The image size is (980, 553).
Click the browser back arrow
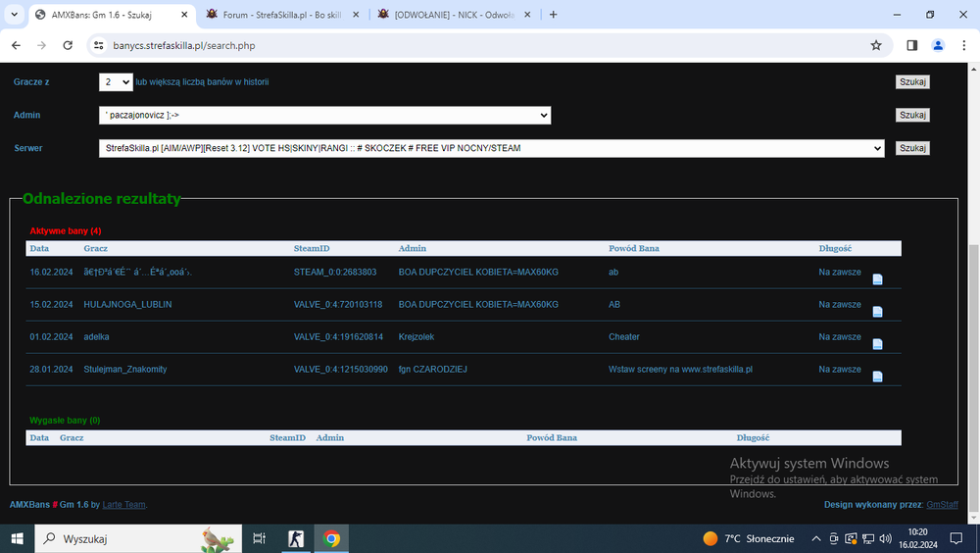(x=17, y=45)
